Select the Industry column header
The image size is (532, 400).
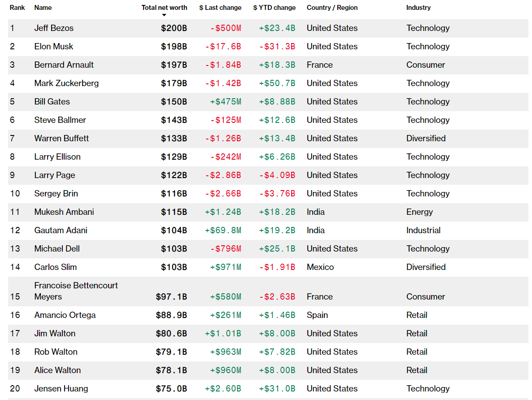[418, 8]
